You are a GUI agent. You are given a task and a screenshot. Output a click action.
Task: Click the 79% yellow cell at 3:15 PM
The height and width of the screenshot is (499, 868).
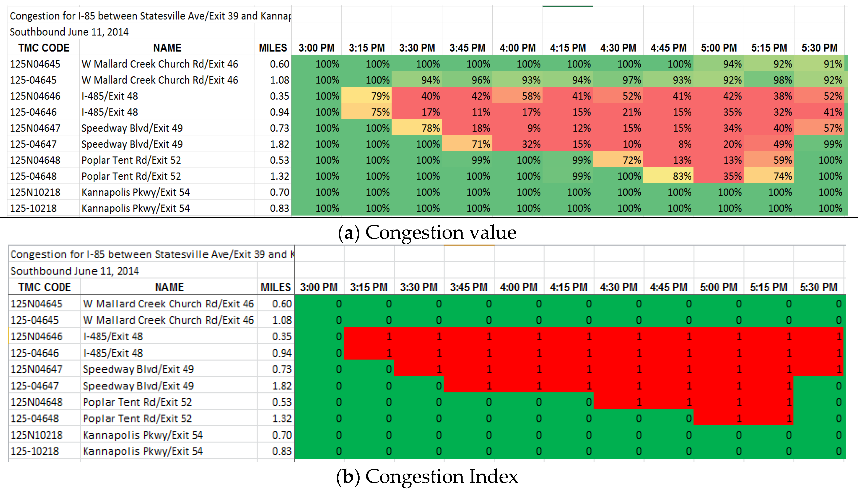click(367, 96)
